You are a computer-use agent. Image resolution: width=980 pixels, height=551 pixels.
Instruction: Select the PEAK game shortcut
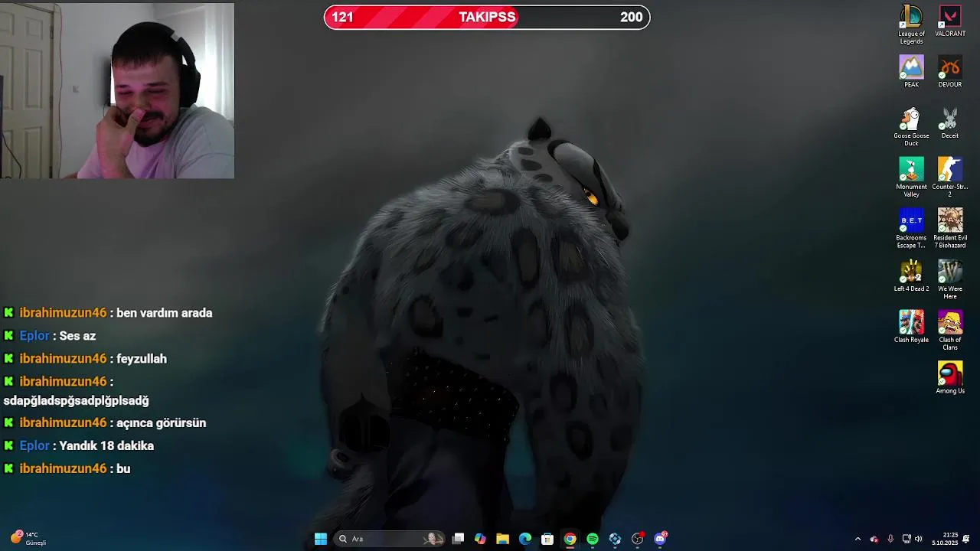pos(911,72)
